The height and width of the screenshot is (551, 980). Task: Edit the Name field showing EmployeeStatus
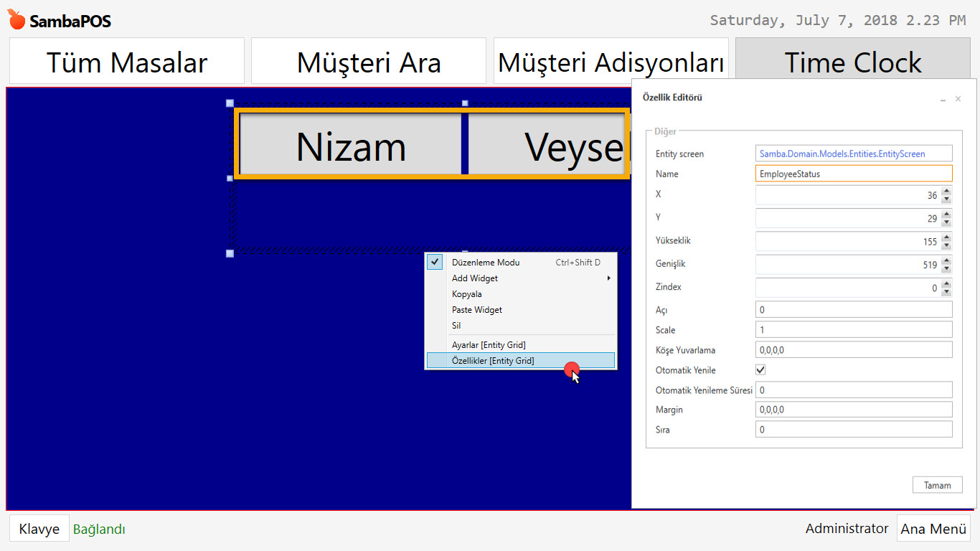[x=854, y=173]
